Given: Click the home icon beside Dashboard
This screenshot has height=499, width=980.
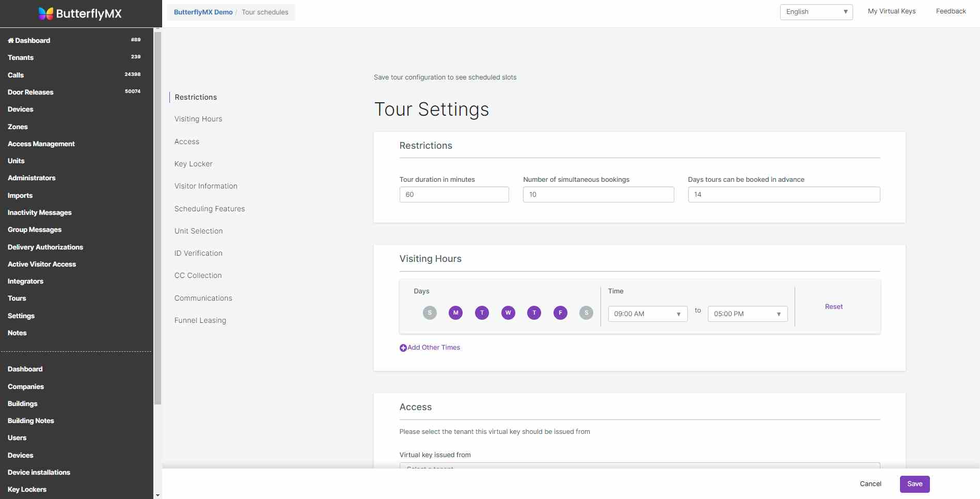Looking at the screenshot, I should point(11,40).
